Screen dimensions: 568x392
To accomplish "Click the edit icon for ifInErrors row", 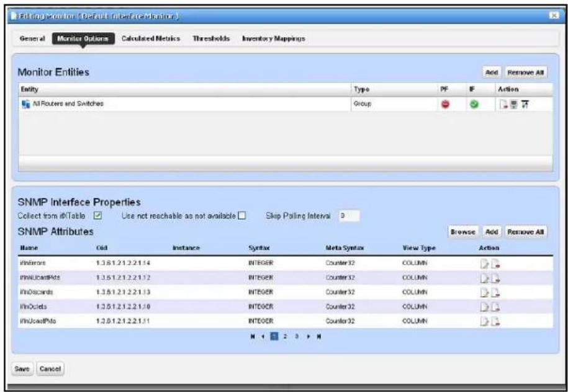I will 484,264.
